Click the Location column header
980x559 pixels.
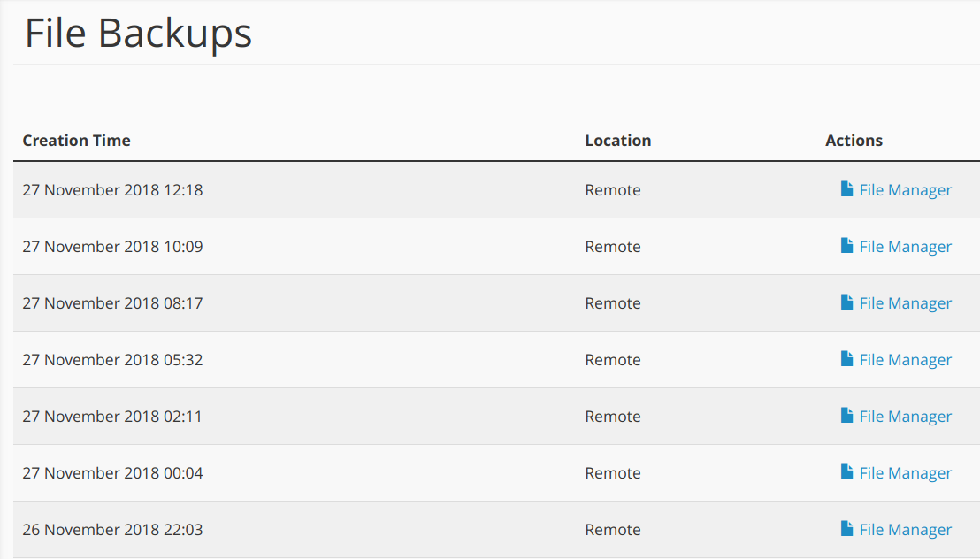(x=617, y=141)
